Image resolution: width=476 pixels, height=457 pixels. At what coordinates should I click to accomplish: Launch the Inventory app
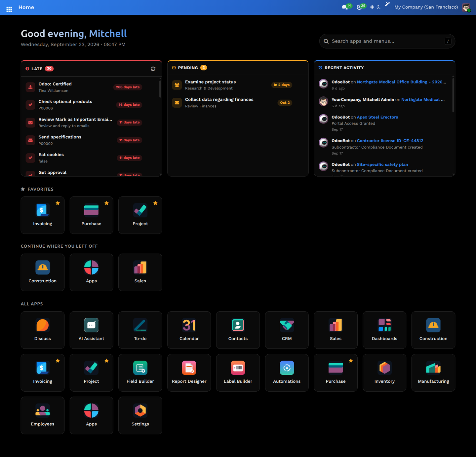384,373
